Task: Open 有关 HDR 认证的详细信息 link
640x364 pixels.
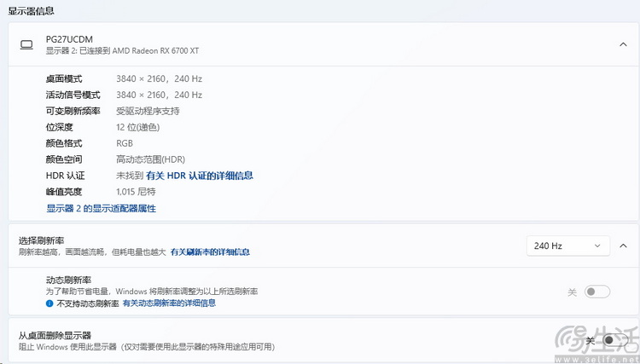Action: 199,176
